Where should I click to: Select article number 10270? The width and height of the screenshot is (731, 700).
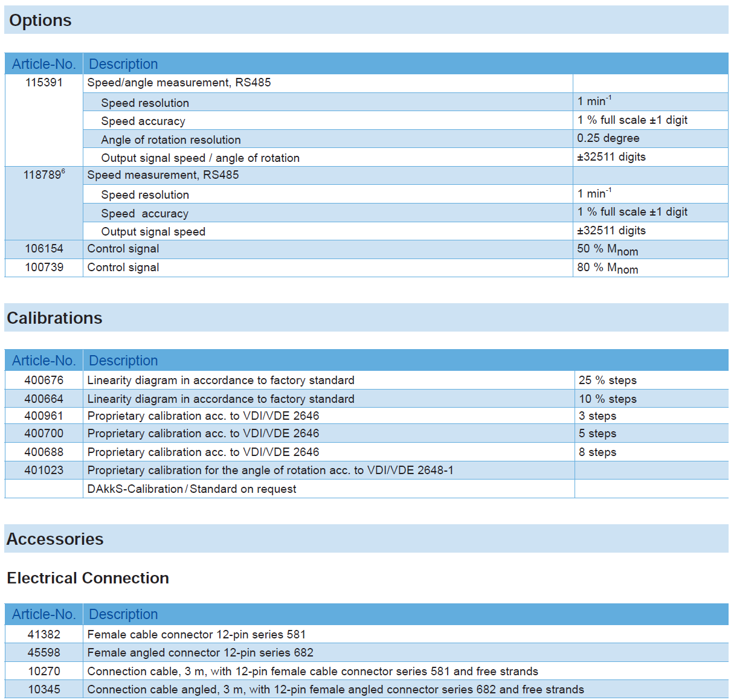[44, 672]
